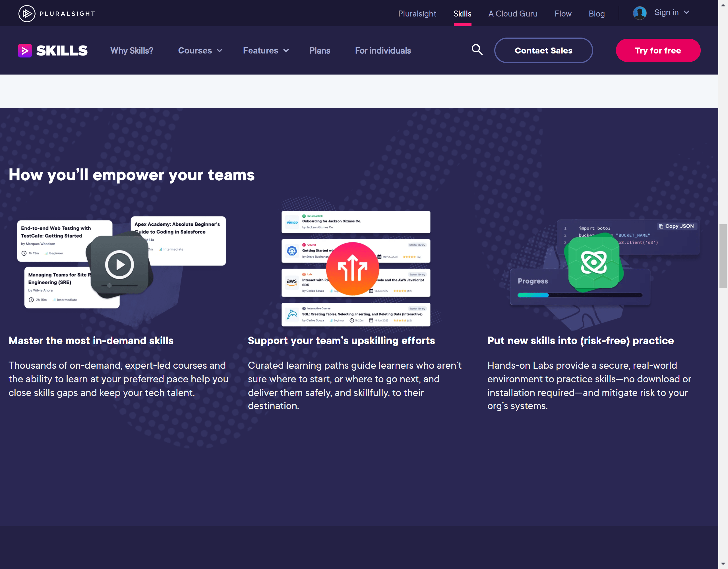Viewport: 728px width, 569px height.
Task: Click the Pluralsight circular logo icon
Action: [27, 14]
